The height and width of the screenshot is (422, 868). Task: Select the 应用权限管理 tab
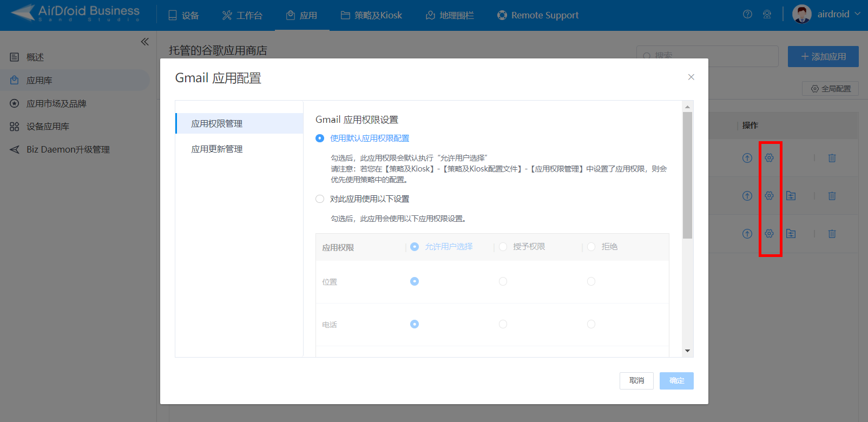(239, 123)
